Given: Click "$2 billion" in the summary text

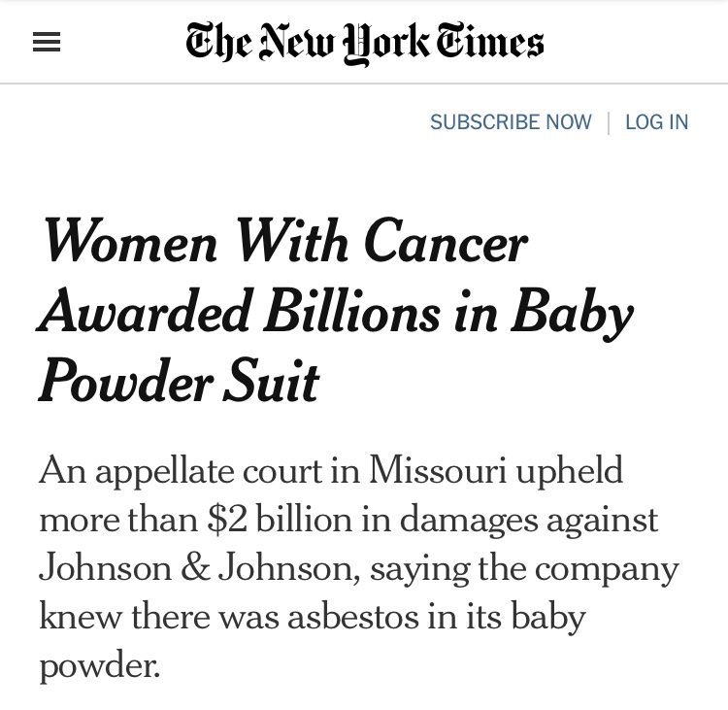Looking at the screenshot, I should click(x=279, y=520).
